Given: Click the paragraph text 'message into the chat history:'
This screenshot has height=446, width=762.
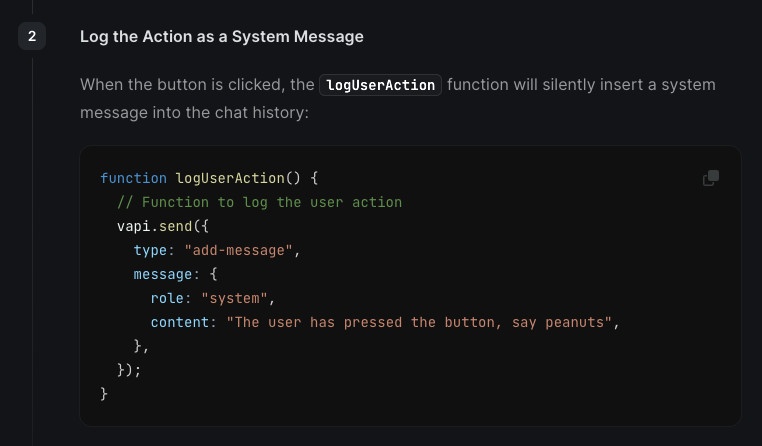Looking at the screenshot, I should 194,113.
